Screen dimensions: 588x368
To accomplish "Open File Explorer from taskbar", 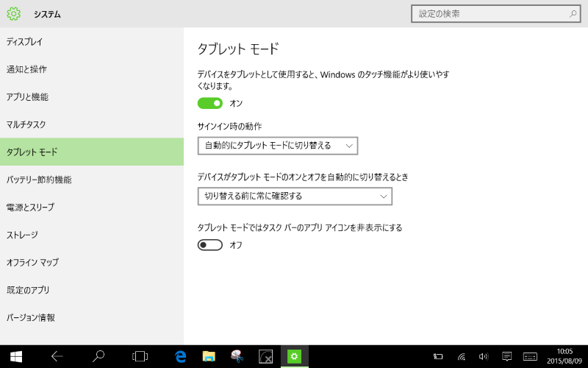I will coord(209,356).
